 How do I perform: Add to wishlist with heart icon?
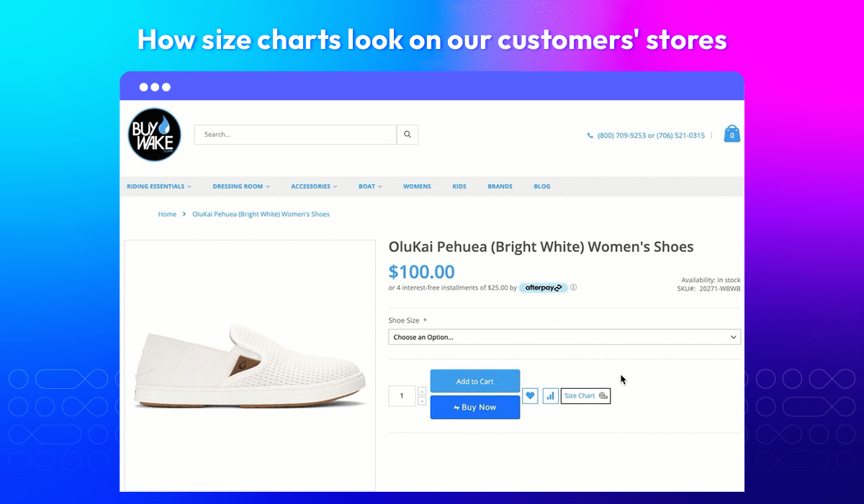point(530,395)
